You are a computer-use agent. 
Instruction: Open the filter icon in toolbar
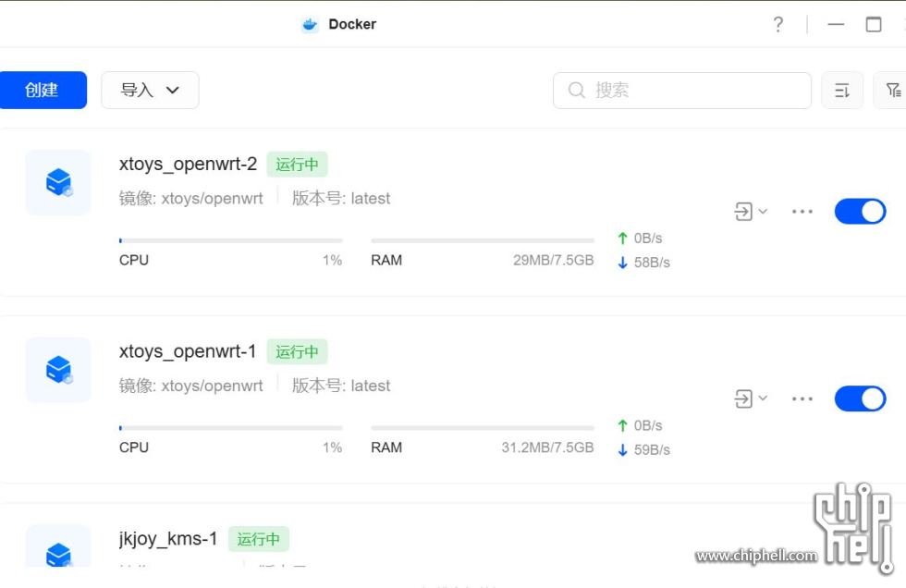click(x=893, y=90)
